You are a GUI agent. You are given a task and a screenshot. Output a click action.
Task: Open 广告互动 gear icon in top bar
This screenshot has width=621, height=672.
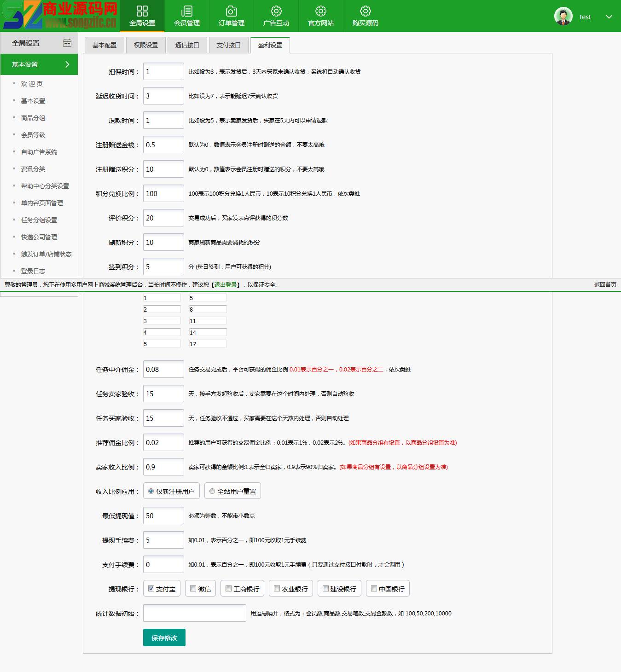coord(276,12)
